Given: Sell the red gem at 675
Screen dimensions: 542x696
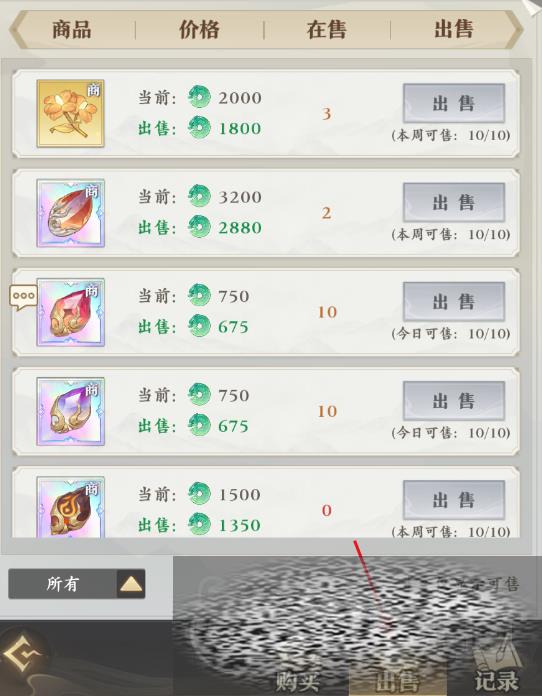Looking at the screenshot, I should click(x=454, y=302).
